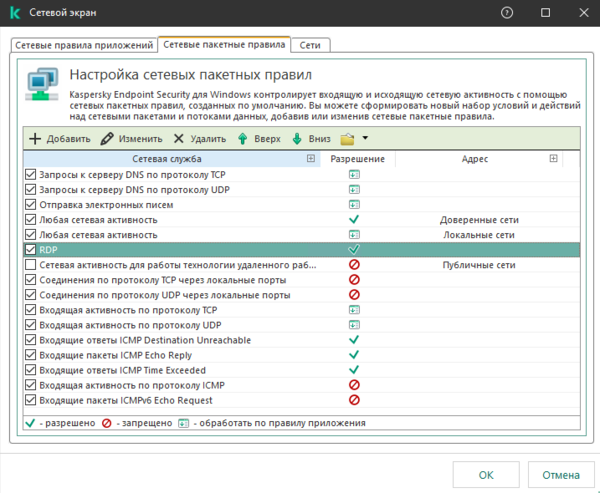The image size is (600, 493).
Task: Click allowed checkmark for ICMP Echo Reply
Action: point(354,355)
